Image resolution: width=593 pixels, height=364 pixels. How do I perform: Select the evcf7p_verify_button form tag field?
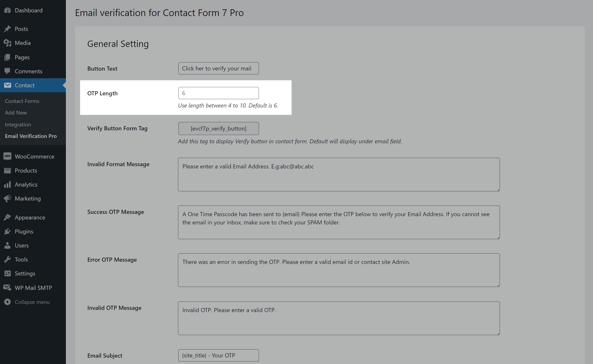pyautogui.click(x=218, y=128)
